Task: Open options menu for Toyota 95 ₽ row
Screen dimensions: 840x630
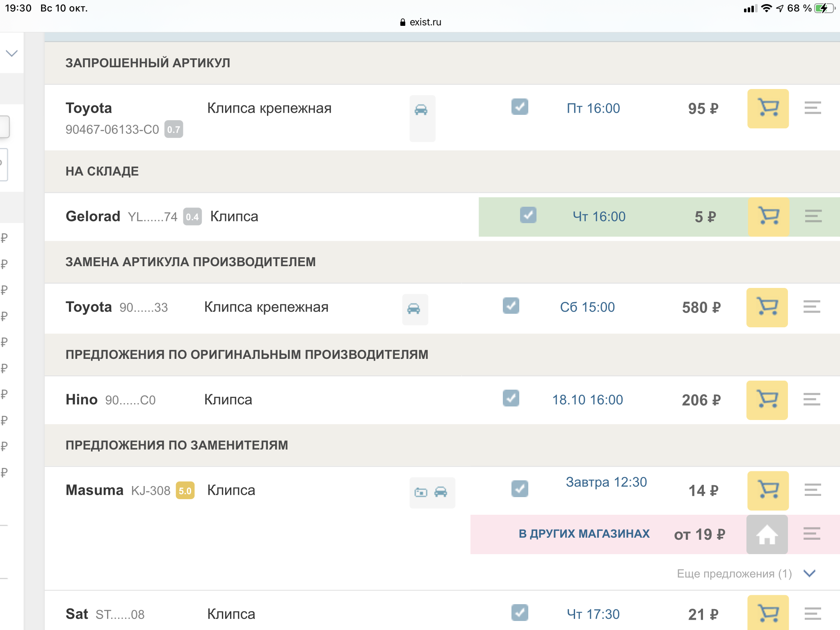Action: tap(813, 108)
